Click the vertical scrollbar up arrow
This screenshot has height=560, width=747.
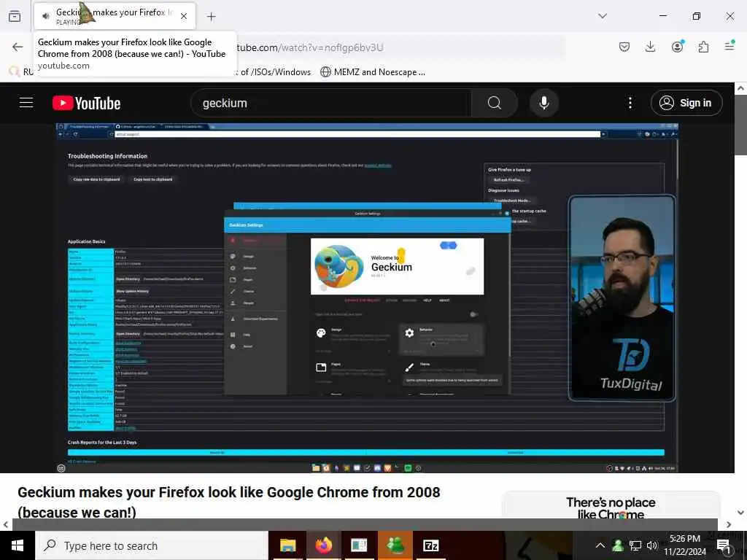pos(740,88)
